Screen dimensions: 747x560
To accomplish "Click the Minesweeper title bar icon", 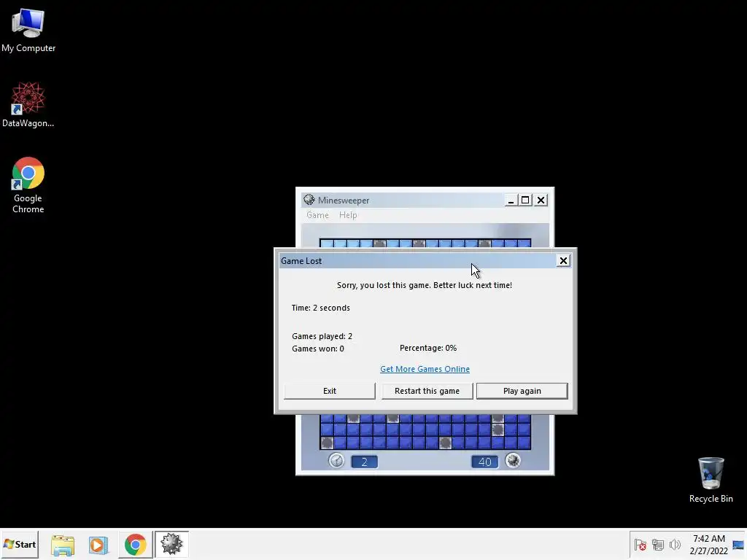I will click(309, 200).
